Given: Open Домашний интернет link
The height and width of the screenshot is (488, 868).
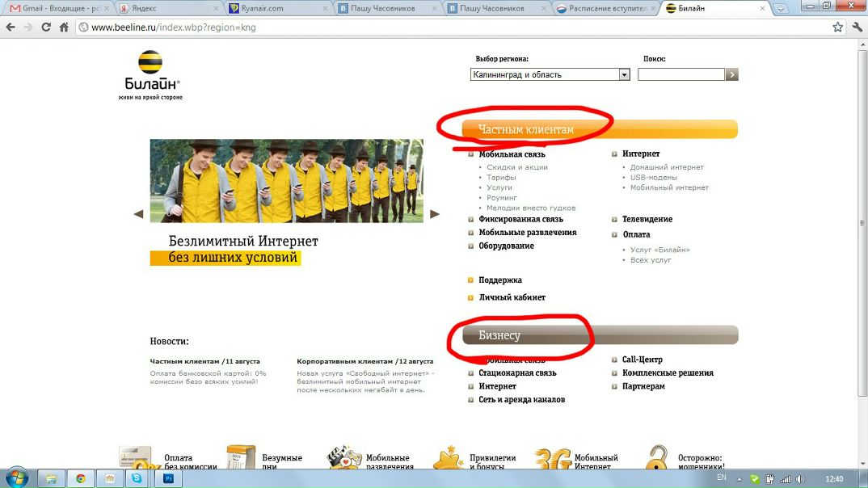Looking at the screenshot, I should point(667,167).
